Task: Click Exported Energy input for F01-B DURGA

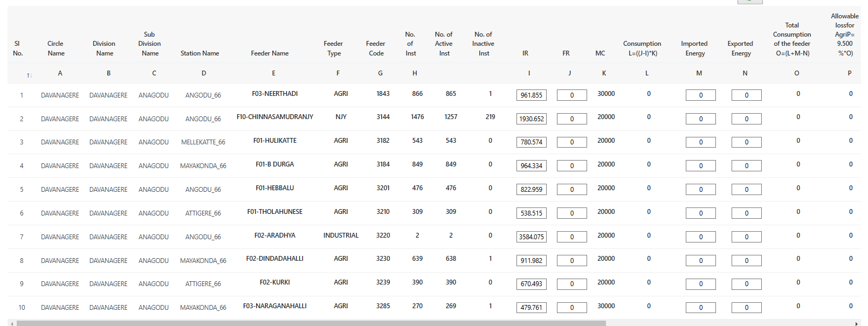Action: 746,166
